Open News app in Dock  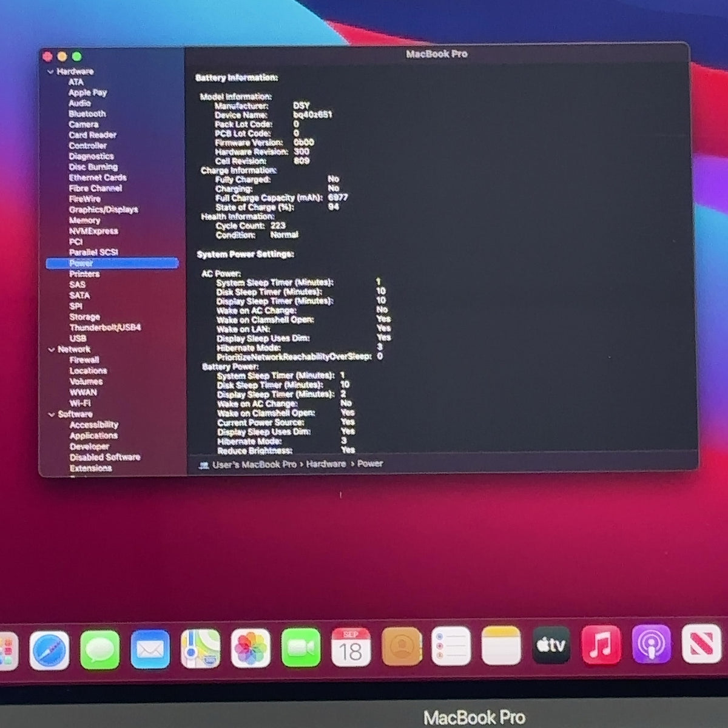click(701, 644)
